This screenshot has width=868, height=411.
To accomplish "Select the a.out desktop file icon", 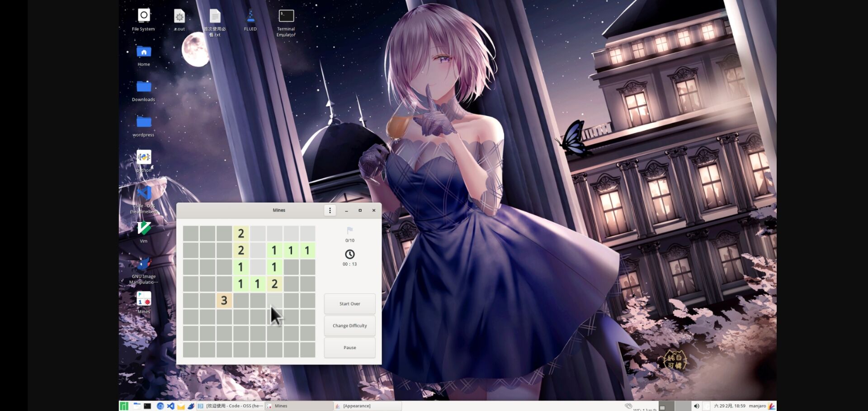I will click(179, 19).
